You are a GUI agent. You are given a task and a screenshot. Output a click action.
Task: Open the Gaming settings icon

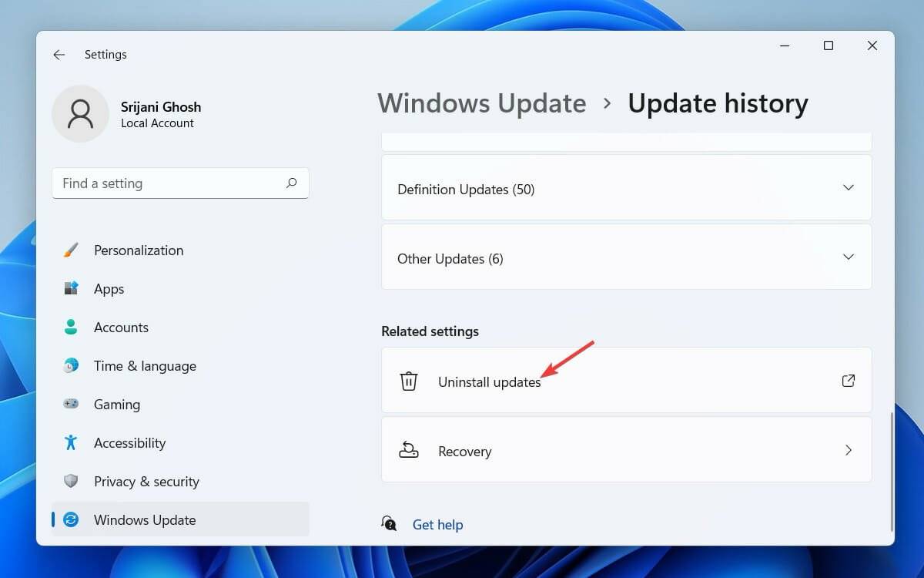[72, 404]
